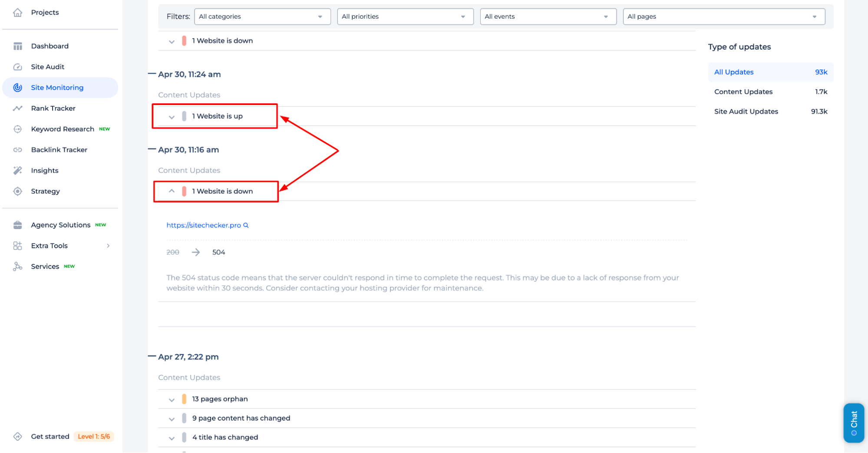
Task: Open the All priorities filter dropdown
Action: (x=405, y=16)
